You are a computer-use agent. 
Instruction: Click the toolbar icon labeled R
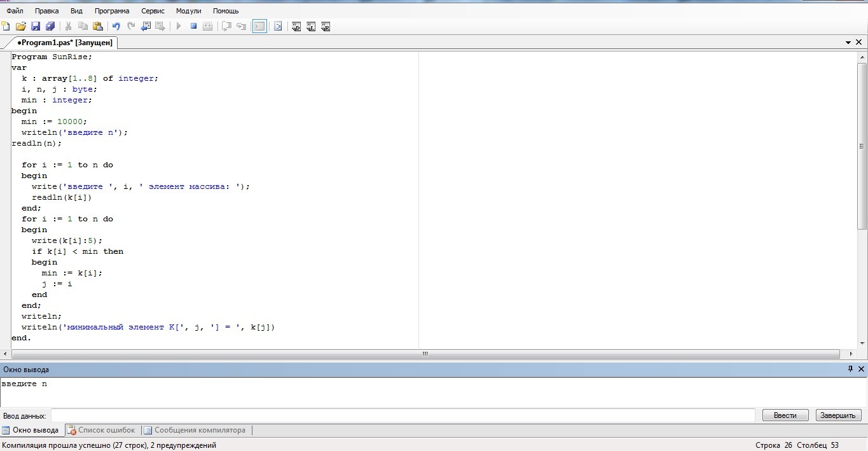tap(326, 26)
